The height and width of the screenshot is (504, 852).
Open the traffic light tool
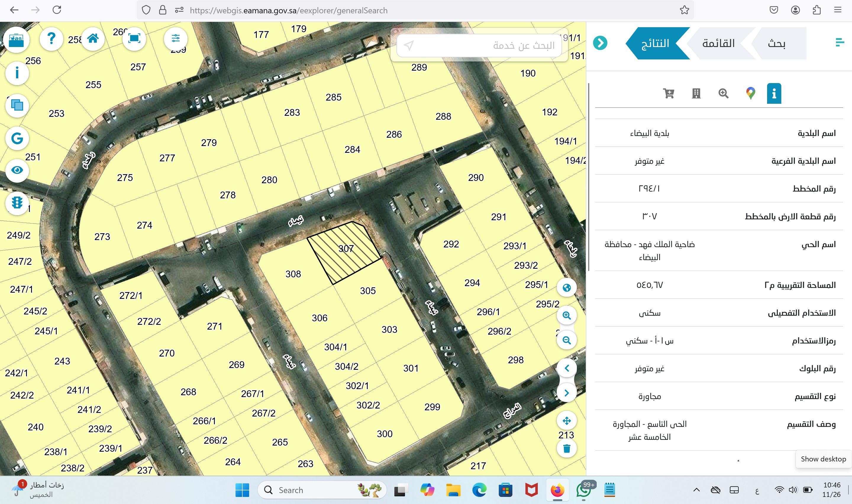17,202
